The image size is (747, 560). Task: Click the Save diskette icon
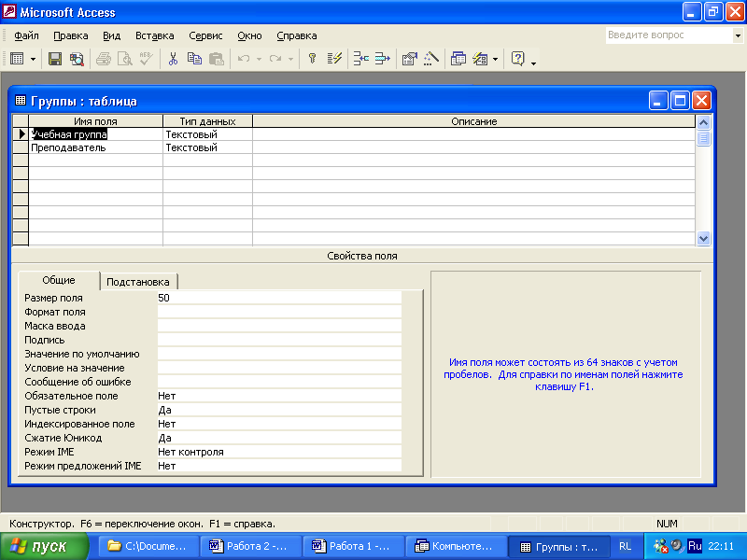pos(55,59)
